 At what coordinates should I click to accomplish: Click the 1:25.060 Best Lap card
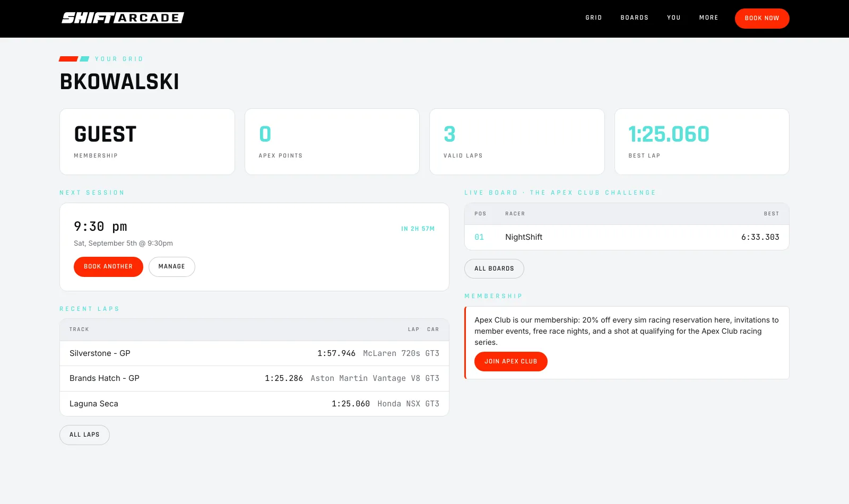[x=702, y=142]
